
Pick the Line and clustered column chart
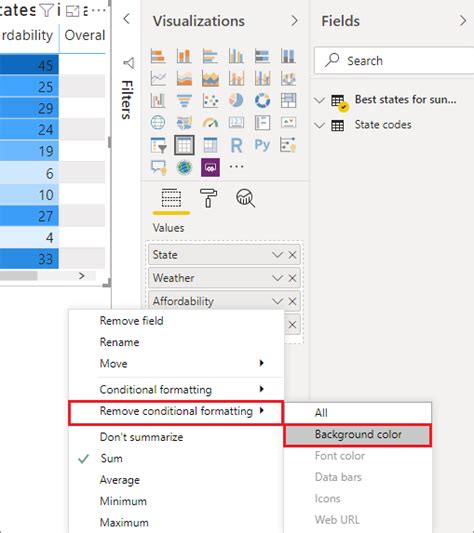point(262,79)
